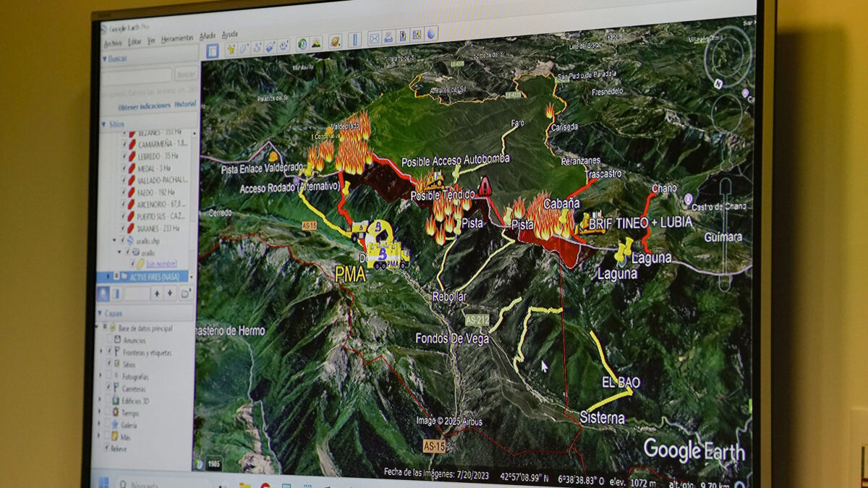868x488 pixels.
Task: Click into the Buscar search input field
Action: click(137, 75)
